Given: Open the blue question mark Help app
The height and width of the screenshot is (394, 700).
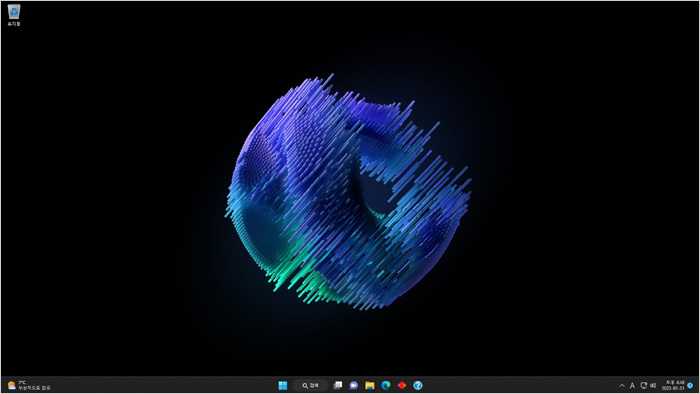Looking at the screenshot, I should pyautogui.click(x=418, y=385).
